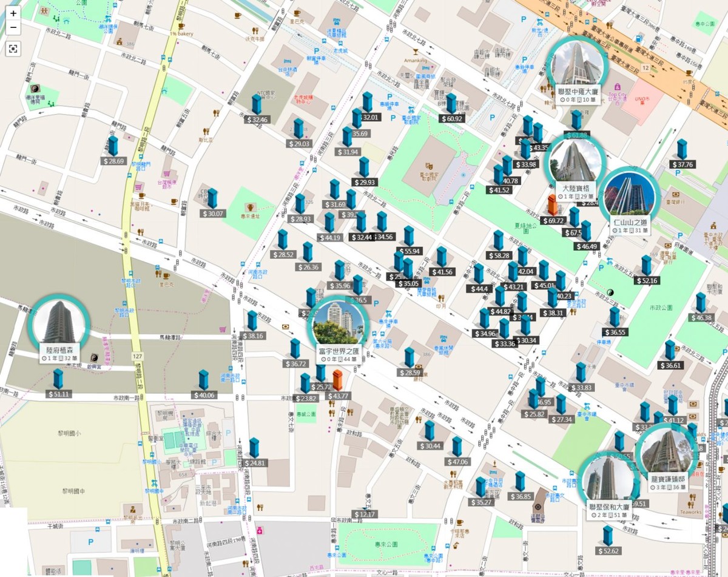Click the building marker priced $29.93

pos(364,172)
